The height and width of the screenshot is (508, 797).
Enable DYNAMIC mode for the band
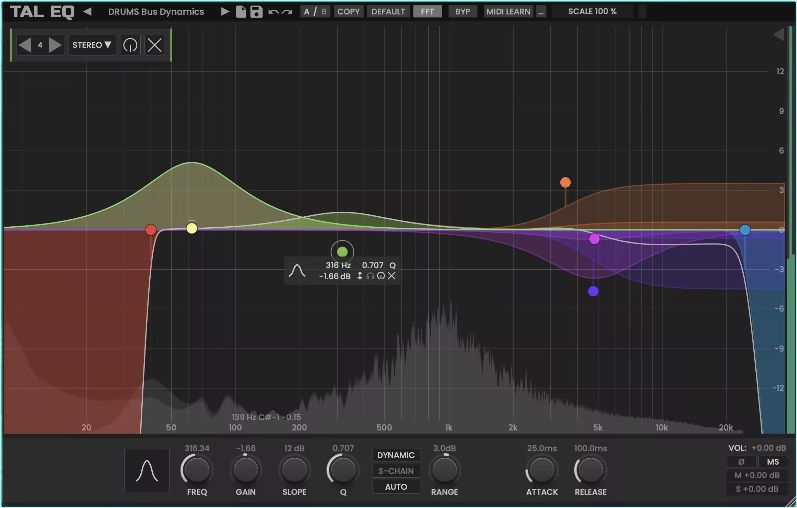tap(396, 455)
